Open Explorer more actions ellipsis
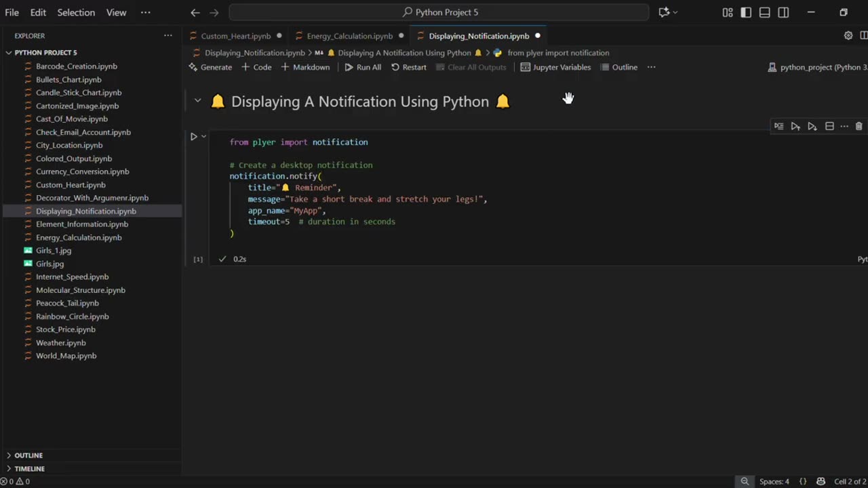 (x=167, y=35)
